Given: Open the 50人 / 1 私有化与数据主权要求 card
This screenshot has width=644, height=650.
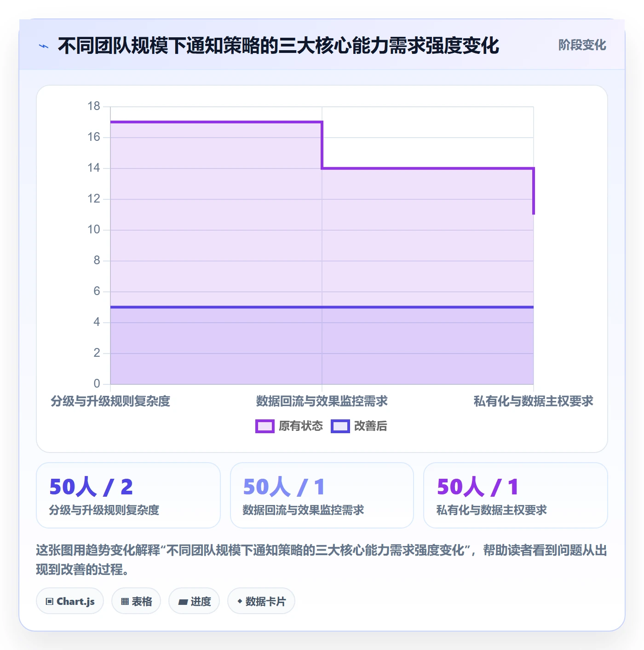Looking at the screenshot, I should pos(516,495).
